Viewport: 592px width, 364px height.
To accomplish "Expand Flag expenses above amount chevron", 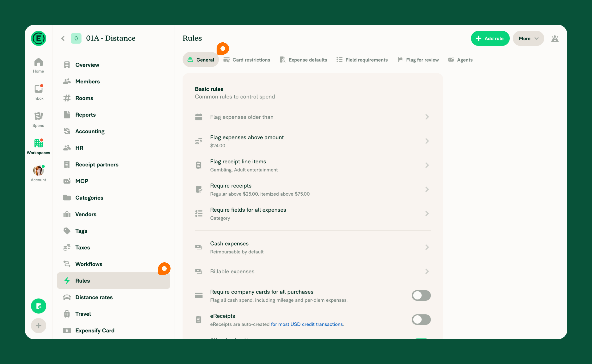I will pyautogui.click(x=427, y=141).
